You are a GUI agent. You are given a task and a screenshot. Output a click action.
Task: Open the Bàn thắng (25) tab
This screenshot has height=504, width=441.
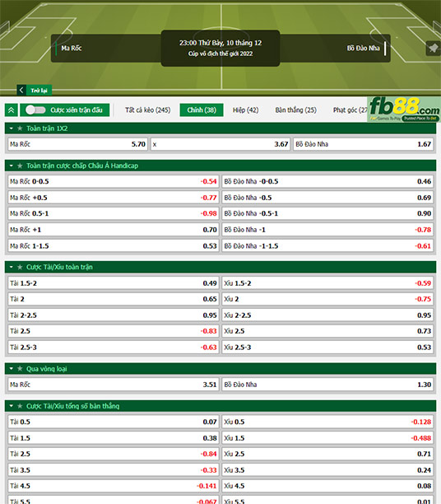pyautogui.click(x=295, y=110)
